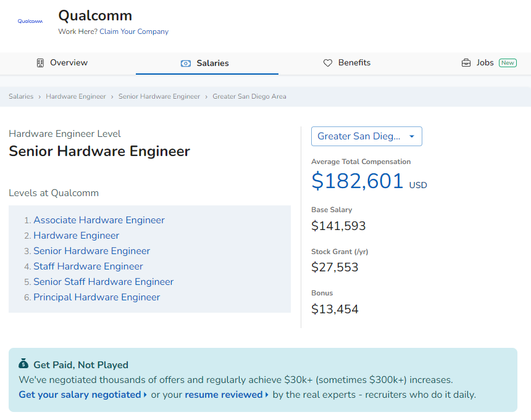Navigate to Salaries breadcrumb

21,97
